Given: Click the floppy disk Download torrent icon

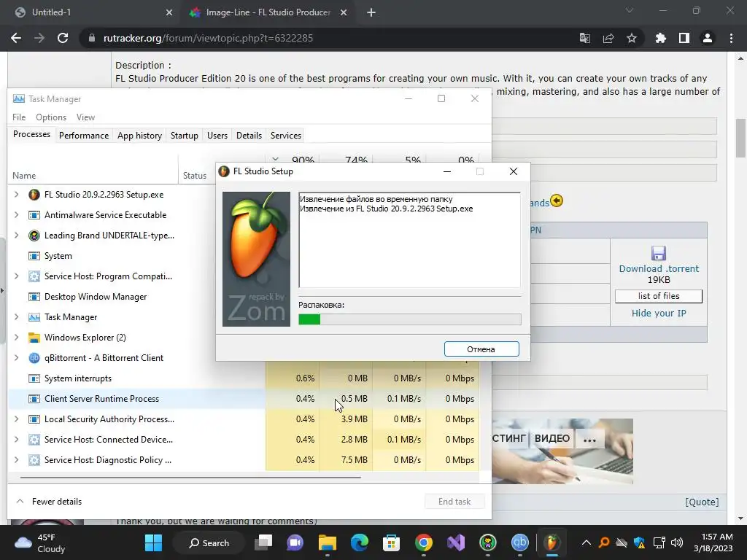Looking at the screenshot, I should (x=659, y=253).
